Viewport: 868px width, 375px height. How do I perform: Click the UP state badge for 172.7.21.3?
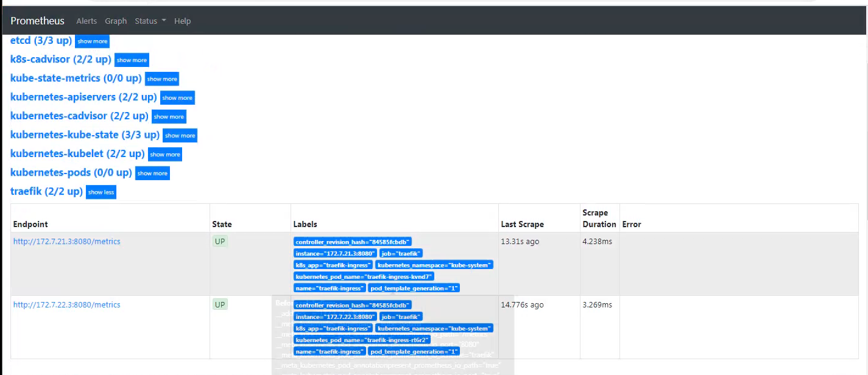click(x=220, y=242)
